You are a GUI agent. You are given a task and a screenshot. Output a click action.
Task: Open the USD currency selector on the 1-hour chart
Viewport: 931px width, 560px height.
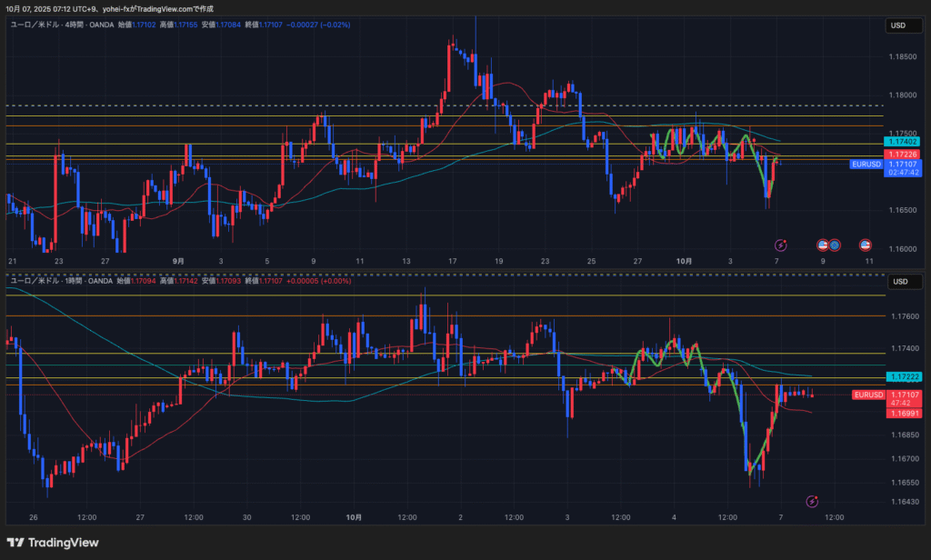[x=900, y=282]
